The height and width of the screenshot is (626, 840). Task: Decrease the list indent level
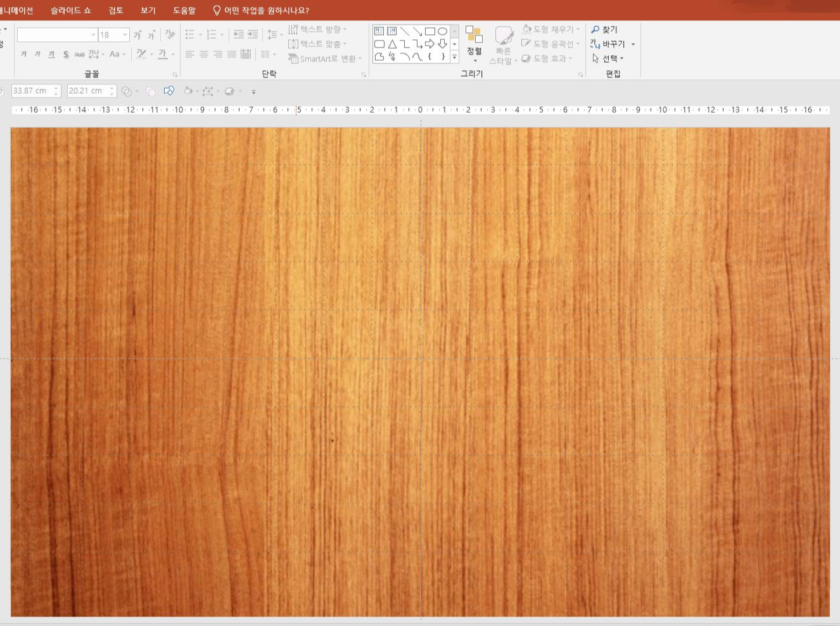pyautogui.click(x=238, y=34)
